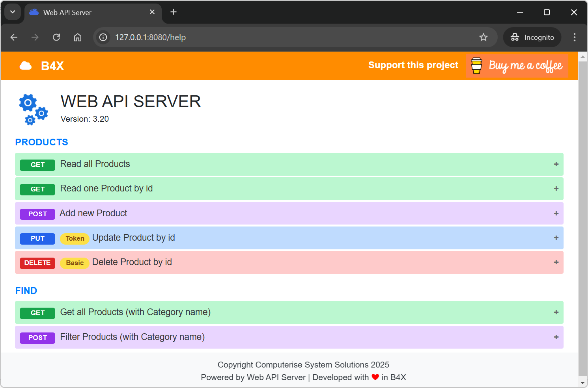Image resolution: width=588 pixels, height=388 pixels.
Task: Open the Chrome three-dot menu
Action: 574,37
